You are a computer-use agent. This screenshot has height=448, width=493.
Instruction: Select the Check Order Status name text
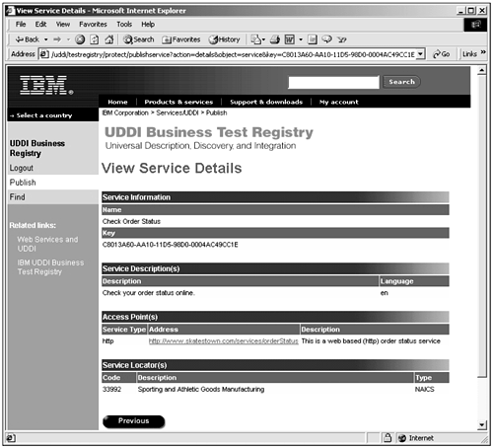[131, 221]
